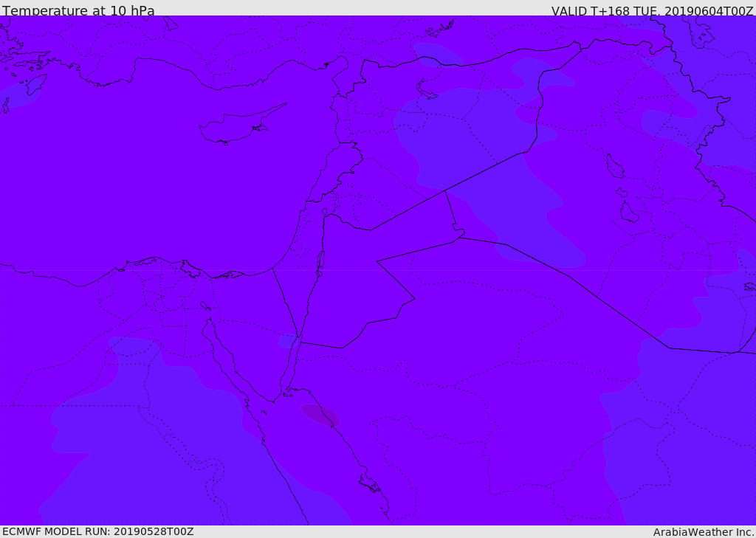The height and width of the screenshot is (538, 756).
Task: Click the 'ArabiaWeather Inc.' credit text
Action: (x=704, y=532)
